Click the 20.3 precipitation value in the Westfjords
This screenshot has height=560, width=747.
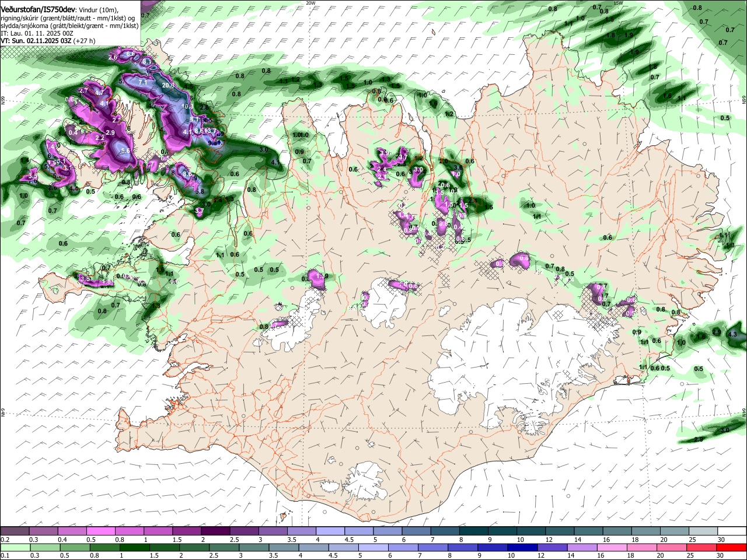(x=168, y=85)
